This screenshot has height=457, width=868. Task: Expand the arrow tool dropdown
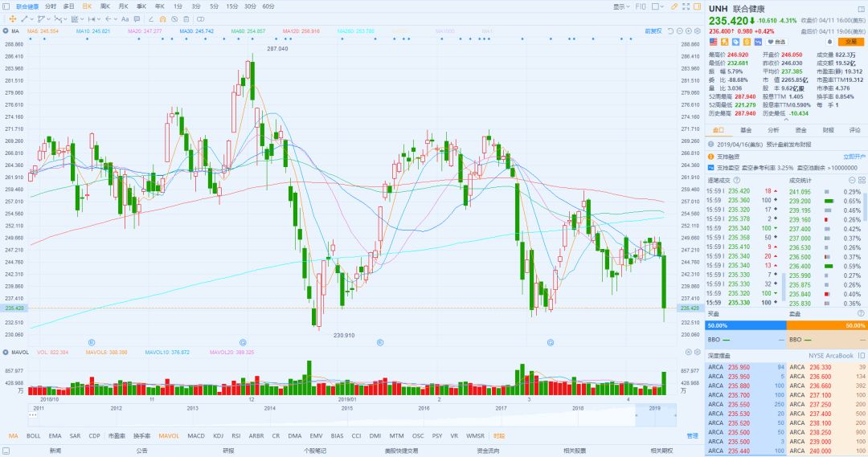[115, 19]
